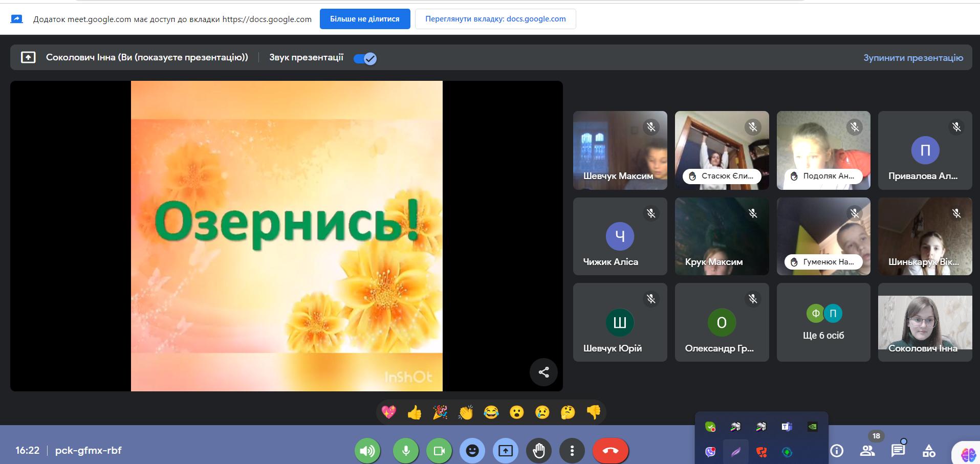This screenshot has height=464, width=980.
Task: Select the 'Озернись!' presentation slide
Action: pyautogui.click(x=287, y=236)
